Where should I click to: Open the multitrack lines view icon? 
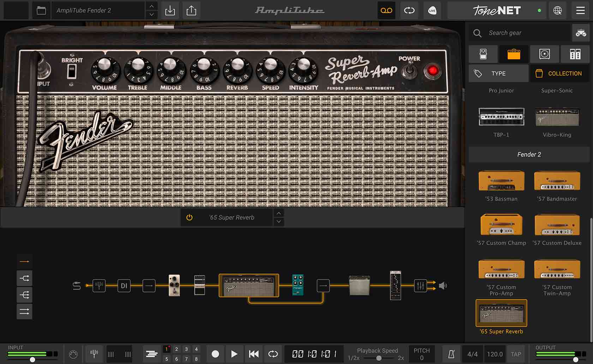coord(152,354)
